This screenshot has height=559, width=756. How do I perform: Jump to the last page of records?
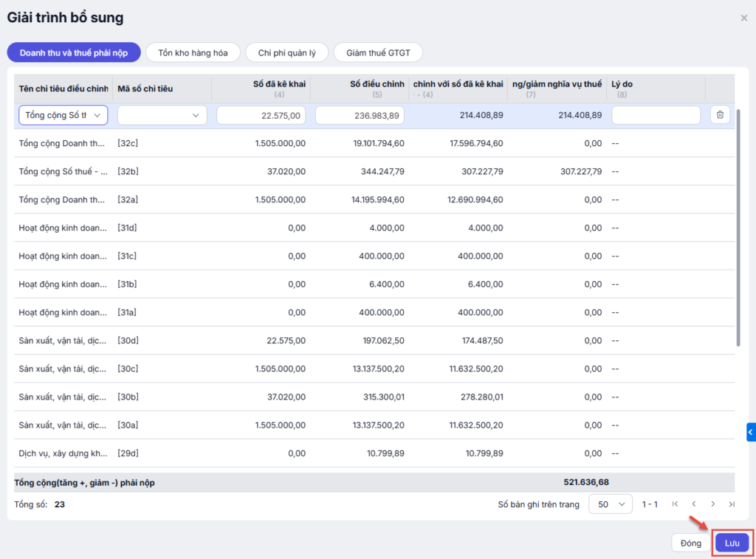[732, 504]
